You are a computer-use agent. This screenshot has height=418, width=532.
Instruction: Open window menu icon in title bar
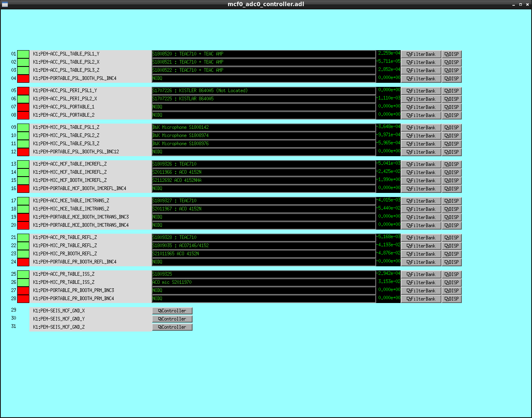click(x=4, y=4)
